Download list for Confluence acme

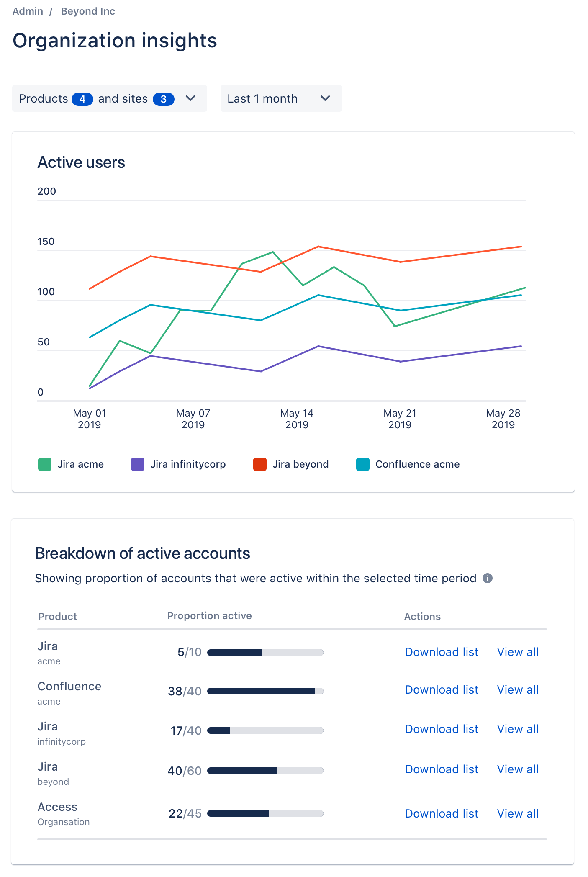[x=441, y=689]
